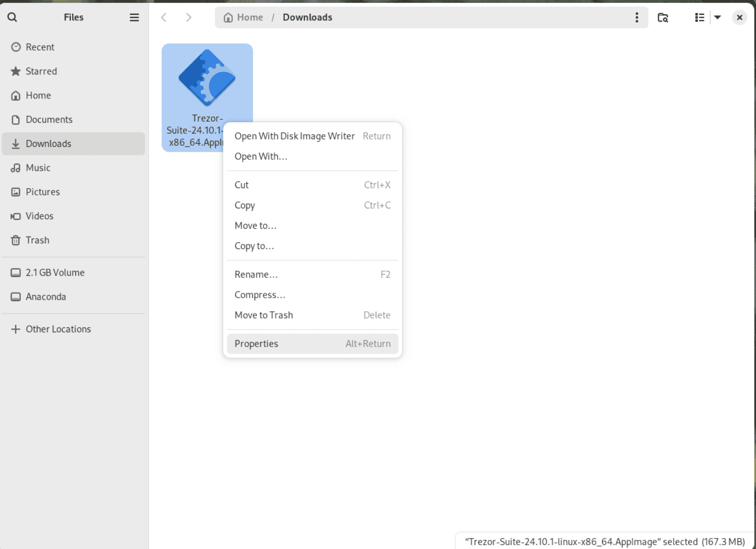Select Downloads in the sidebar
This screenshot has width=756, height=549.
pyautogui.click(x=74, y=144)
